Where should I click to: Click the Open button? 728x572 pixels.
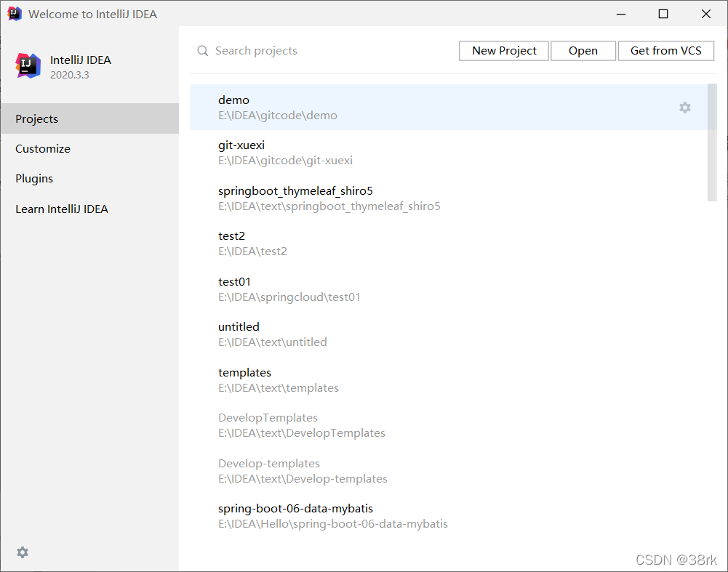[x=583, y=51]
